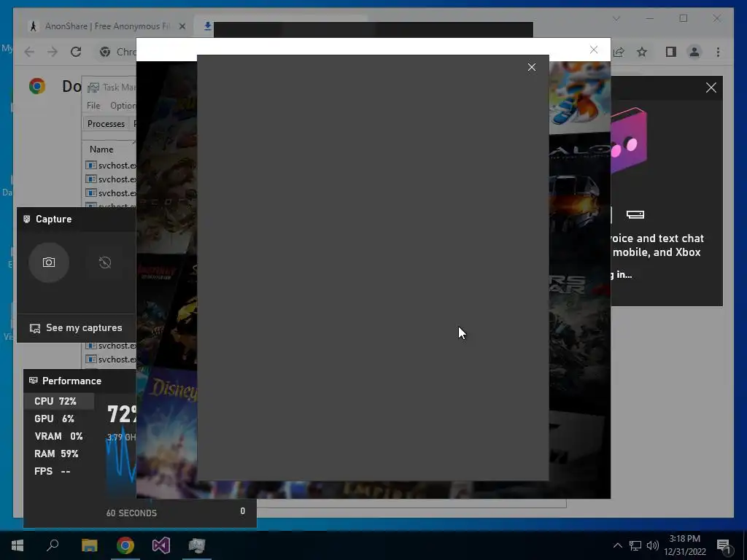Close the AnonShare Chrome tab
This screenshot has width=747, height=560.
(x=182, y=26)
